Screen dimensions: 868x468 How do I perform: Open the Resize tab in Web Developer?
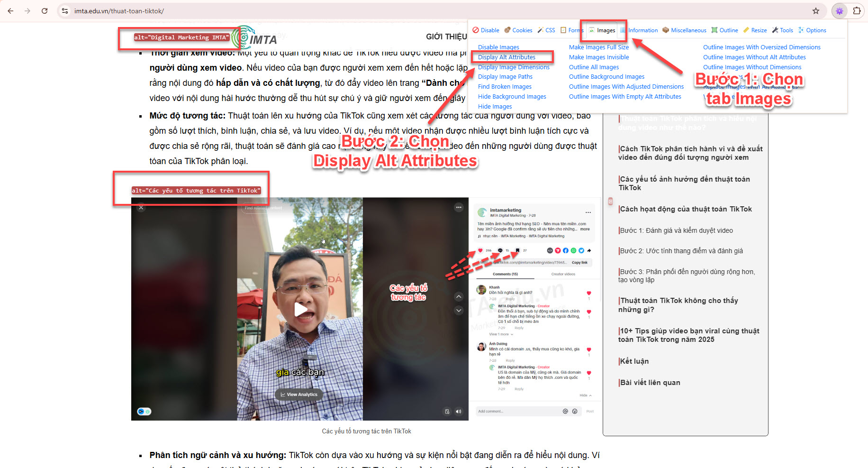pos(755,30)
